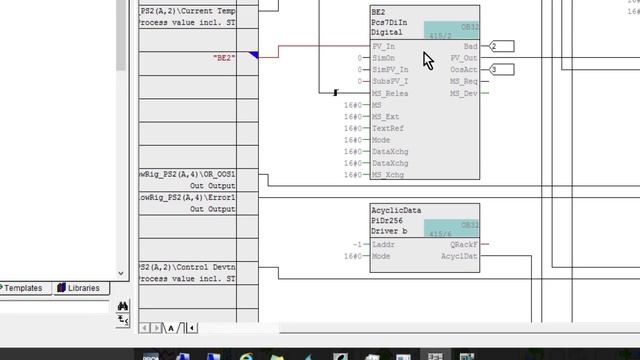Select the TextRef input pin
The height and width of the screenshot is (360, 640).
click(388, 128)
